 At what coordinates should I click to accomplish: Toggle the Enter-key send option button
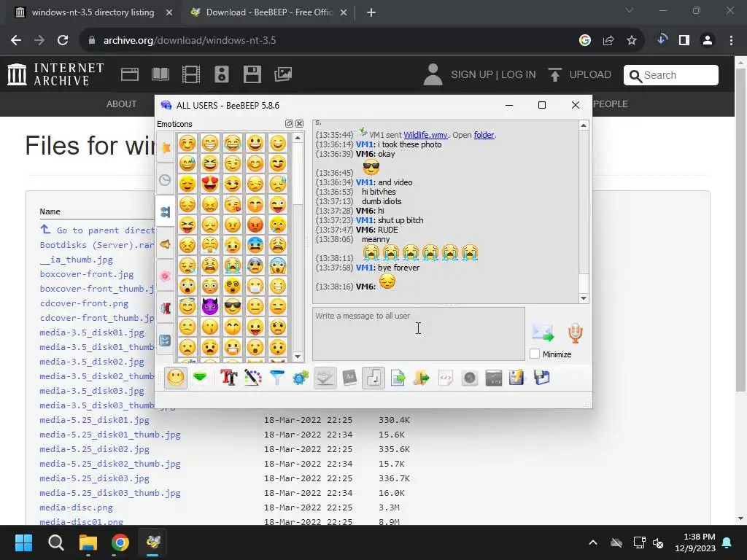coord(373,378)
